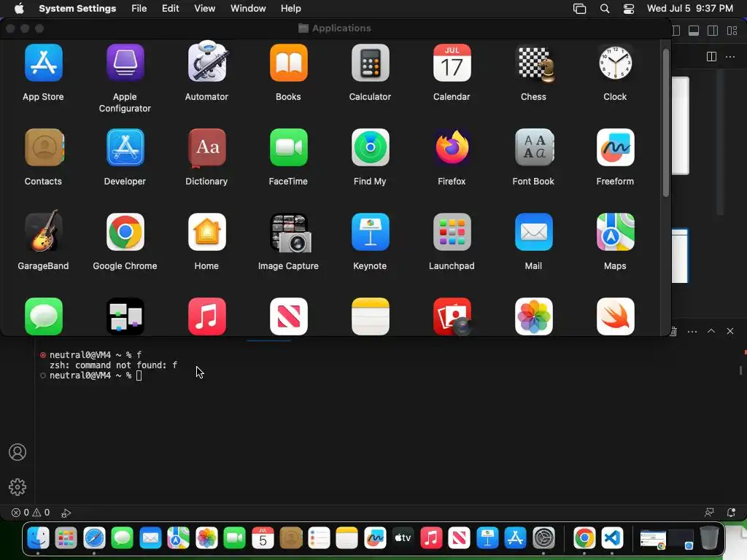
Task: Open the Help menu
Action: tap(290, 9)
